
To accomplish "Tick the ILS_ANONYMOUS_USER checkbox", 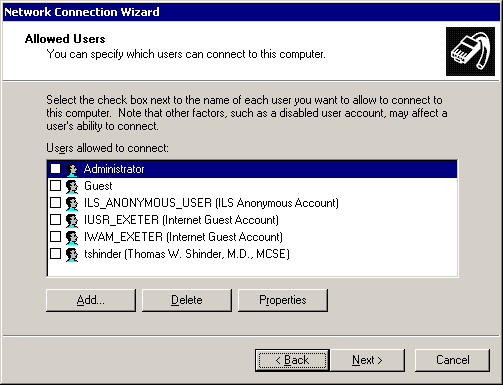I will click(x=55, y=202).
